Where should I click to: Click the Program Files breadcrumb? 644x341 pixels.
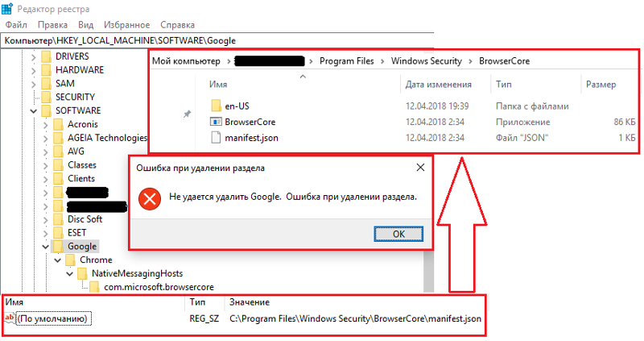coord(347,61)
